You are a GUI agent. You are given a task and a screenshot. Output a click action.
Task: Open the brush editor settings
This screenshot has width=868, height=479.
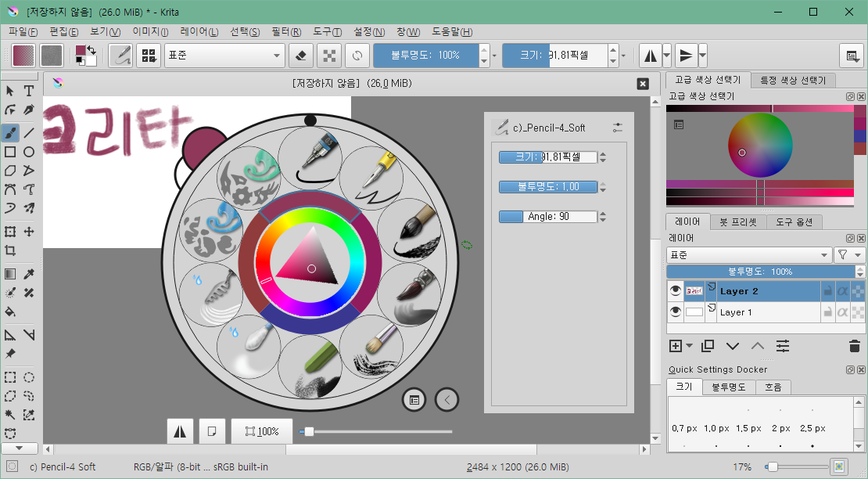pyautogui.click(x=120, y=56)
